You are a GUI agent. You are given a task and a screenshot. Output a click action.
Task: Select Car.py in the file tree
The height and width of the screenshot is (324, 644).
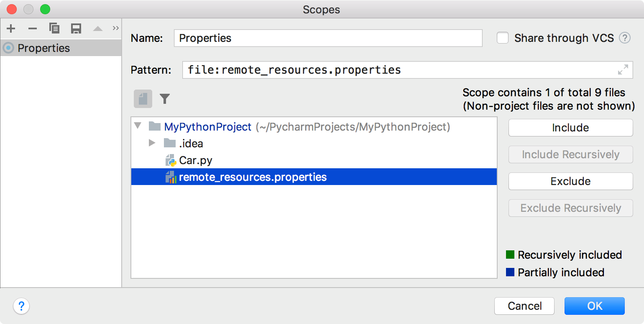tap(195, 160)
